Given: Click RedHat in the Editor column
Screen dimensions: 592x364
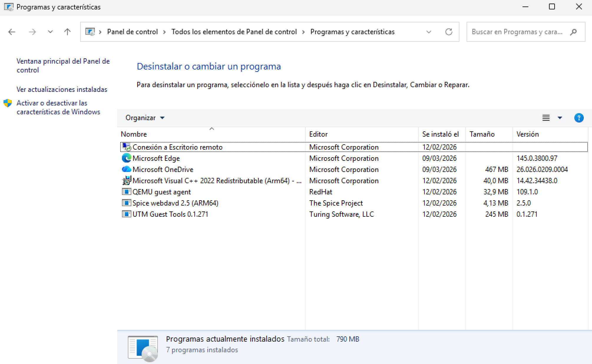Looking at the screenshot, I should (321, 192).
